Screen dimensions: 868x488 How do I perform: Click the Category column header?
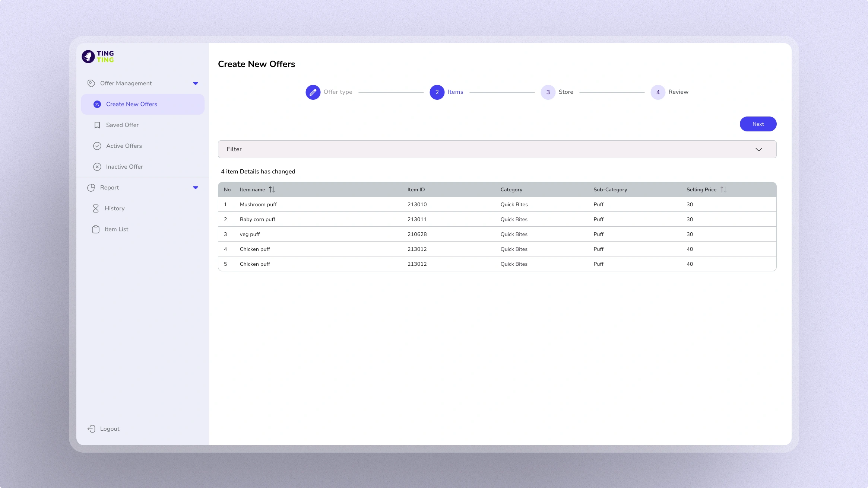point(511,189)
